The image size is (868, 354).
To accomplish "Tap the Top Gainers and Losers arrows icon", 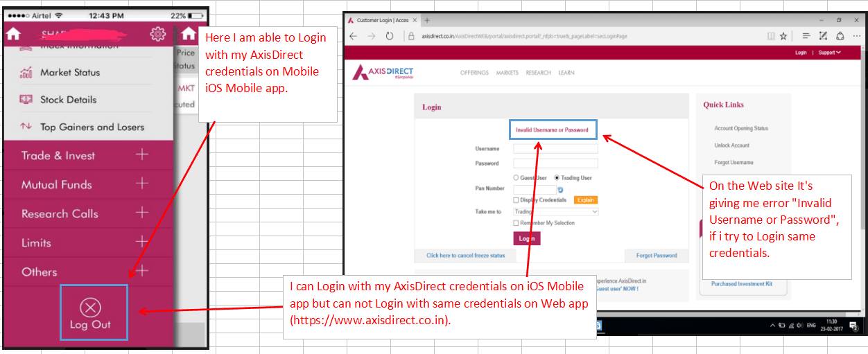I will (26, 127).
